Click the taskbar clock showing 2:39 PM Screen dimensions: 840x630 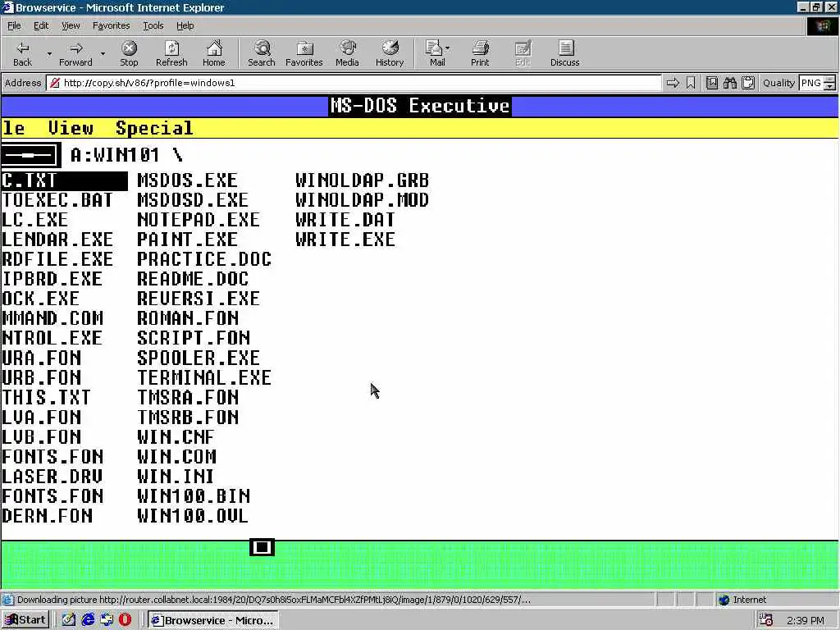tap(806, 620)
